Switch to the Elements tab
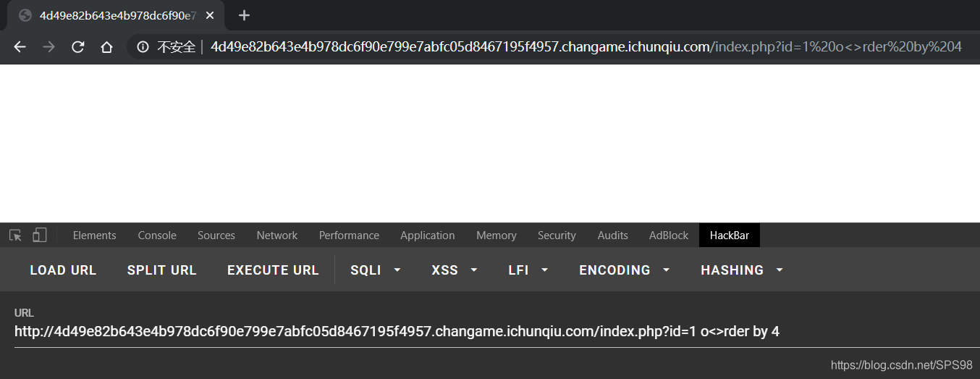The height and width of the screenshot is (379, 980). (94, 236)
